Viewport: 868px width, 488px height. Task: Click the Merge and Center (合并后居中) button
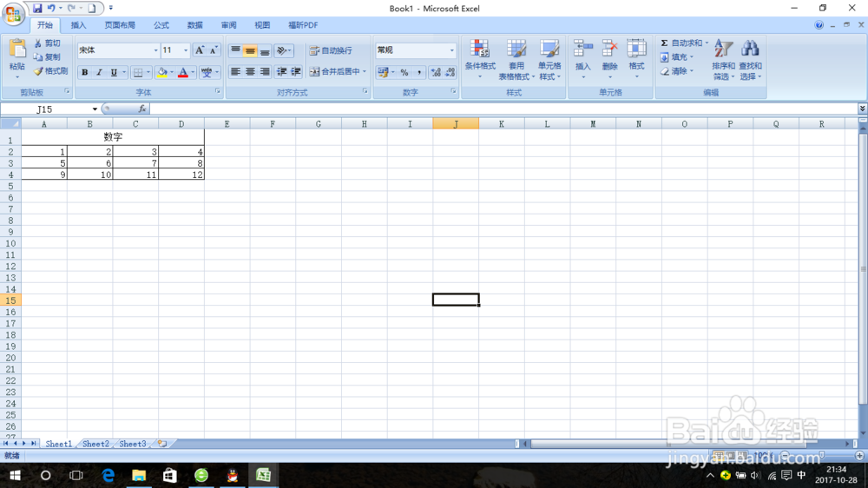[335, 71]
